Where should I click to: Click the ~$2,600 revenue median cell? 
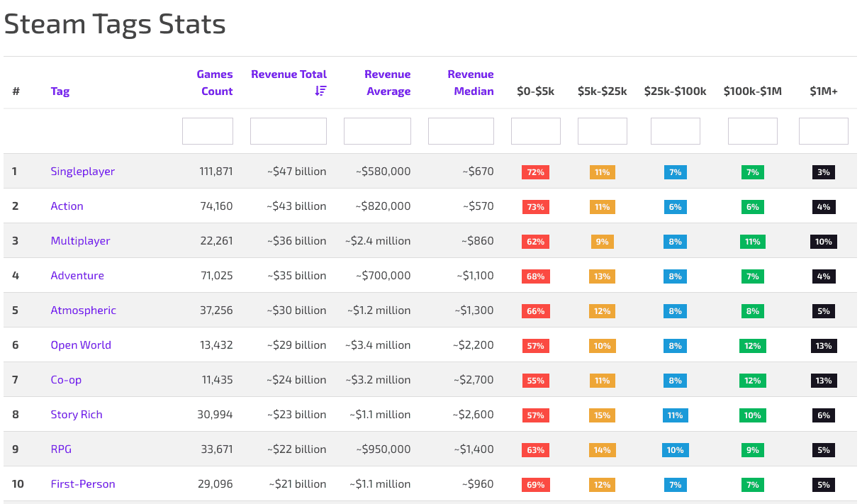coord(474,415)
